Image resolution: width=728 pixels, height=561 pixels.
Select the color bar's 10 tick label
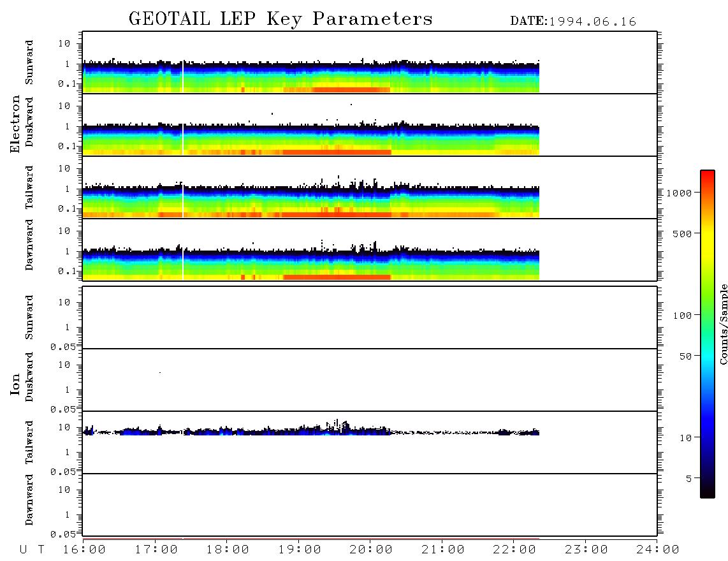tap(685, 438)
